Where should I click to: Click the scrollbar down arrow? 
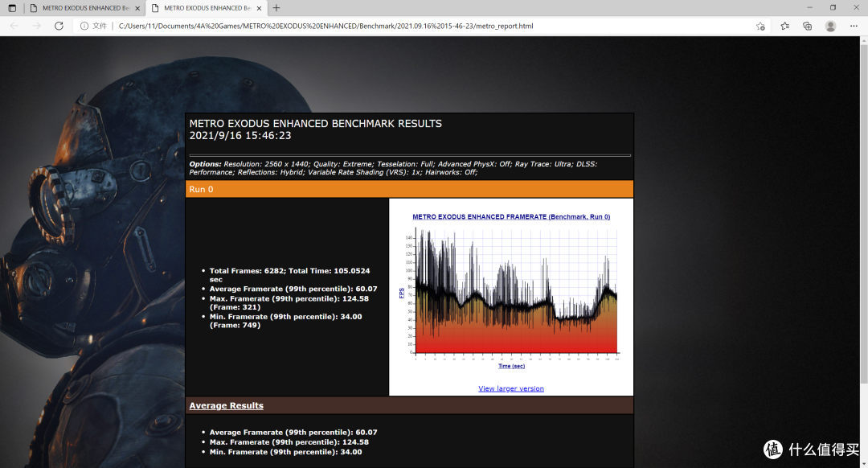[x=863, y=463]
